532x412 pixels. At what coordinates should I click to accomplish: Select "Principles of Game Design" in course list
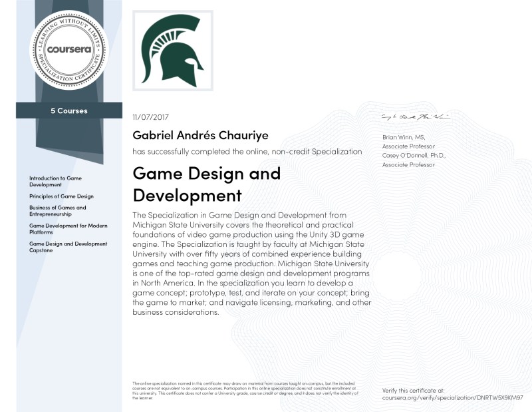[61, 196]
